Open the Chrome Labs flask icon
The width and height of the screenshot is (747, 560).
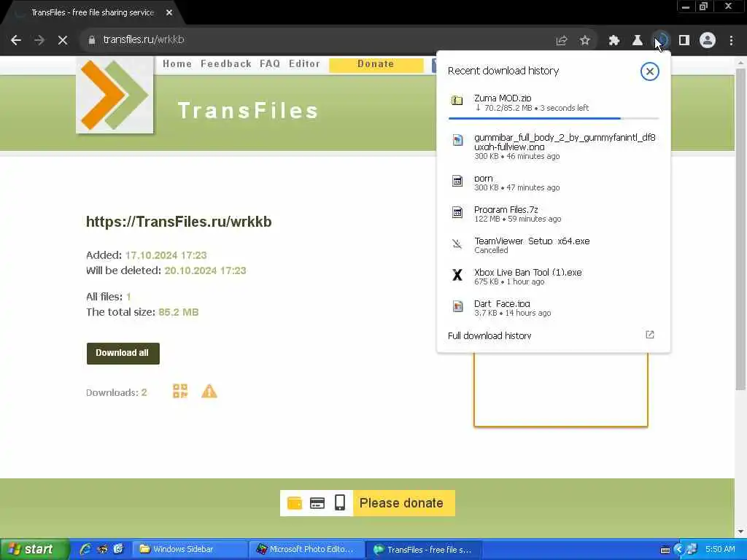(x=638, y=41)
